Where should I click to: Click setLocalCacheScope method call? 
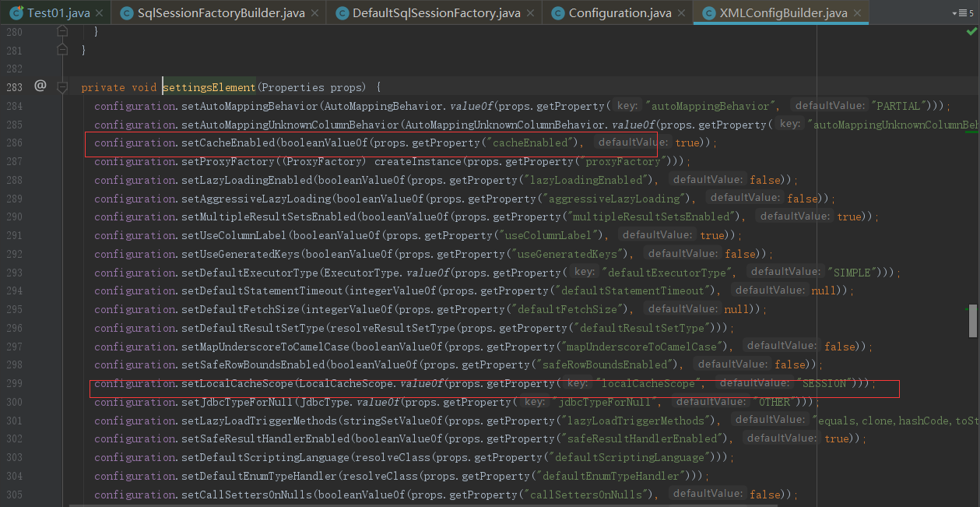(x=237, y=383)
